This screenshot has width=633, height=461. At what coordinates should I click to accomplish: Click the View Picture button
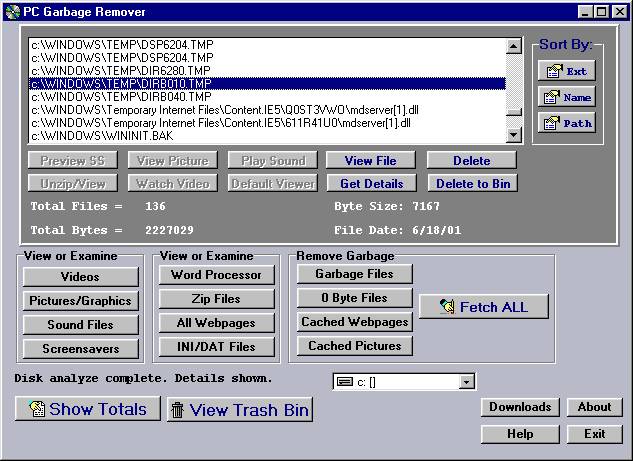point(173,161)
